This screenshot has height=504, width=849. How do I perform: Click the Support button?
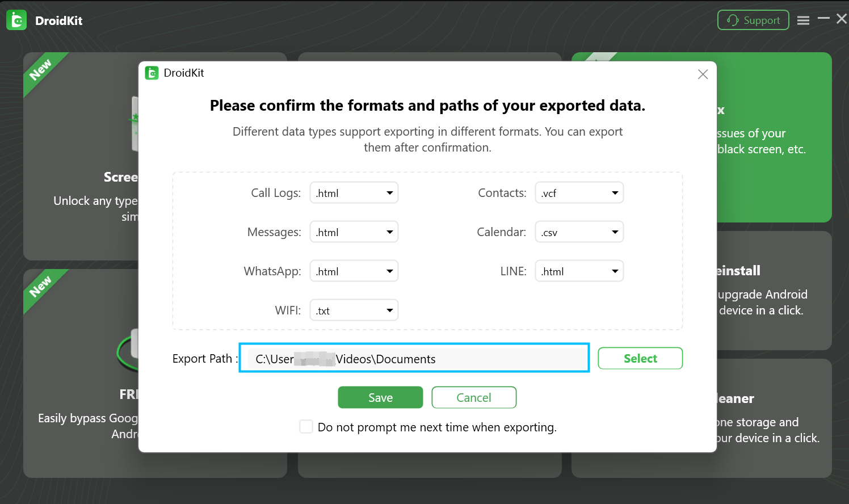(753, 20)
